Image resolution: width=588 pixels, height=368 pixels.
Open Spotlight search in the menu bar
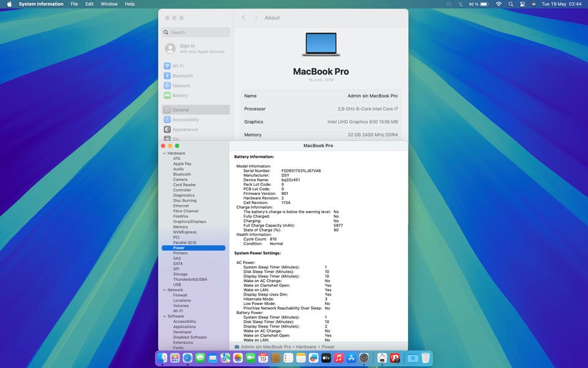pyautogui.click(x=511, y=4)
